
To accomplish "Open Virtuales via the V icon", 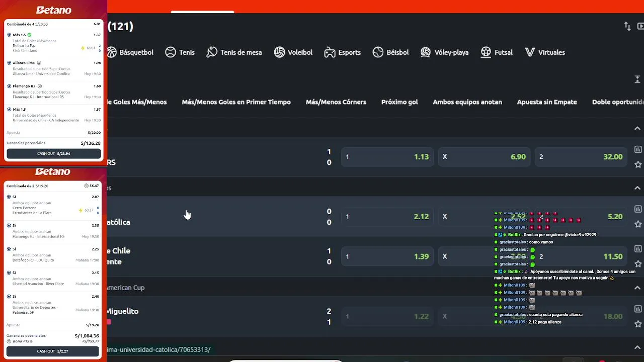I will click(530, 52).
